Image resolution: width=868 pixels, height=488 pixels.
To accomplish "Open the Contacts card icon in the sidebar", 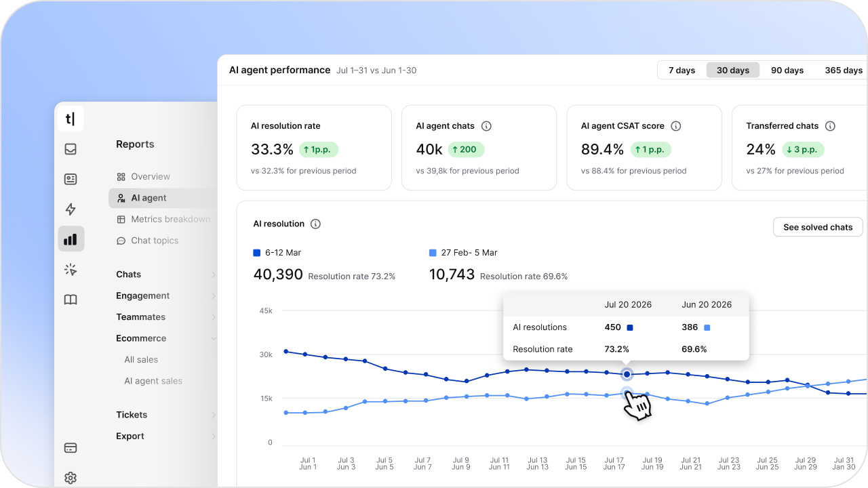I will point(71,179).
